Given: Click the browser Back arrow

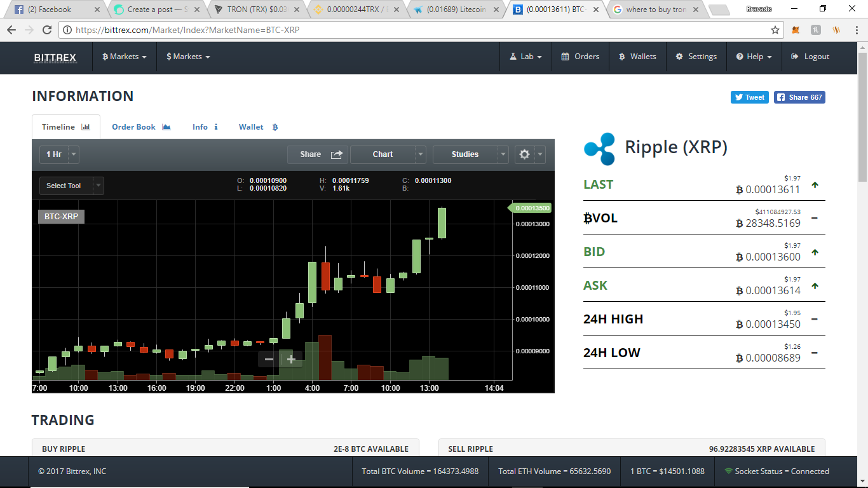Looking at the screenshot, I should 11,30.
